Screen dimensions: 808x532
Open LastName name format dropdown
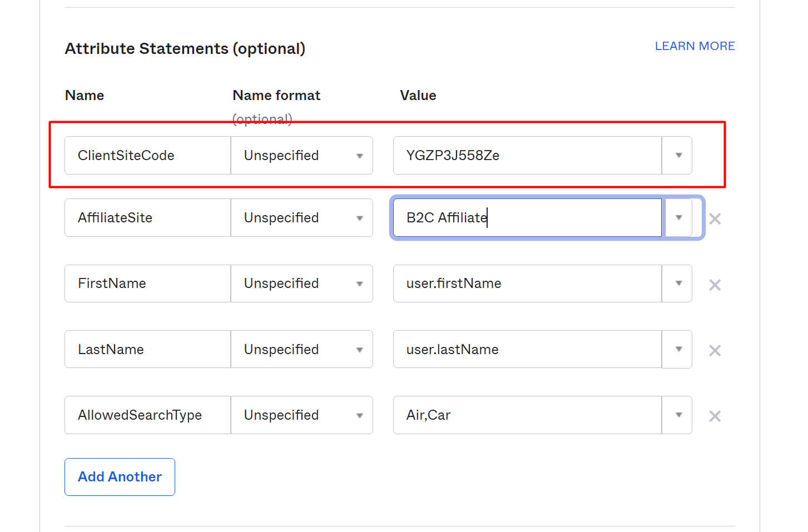[302, 349]
